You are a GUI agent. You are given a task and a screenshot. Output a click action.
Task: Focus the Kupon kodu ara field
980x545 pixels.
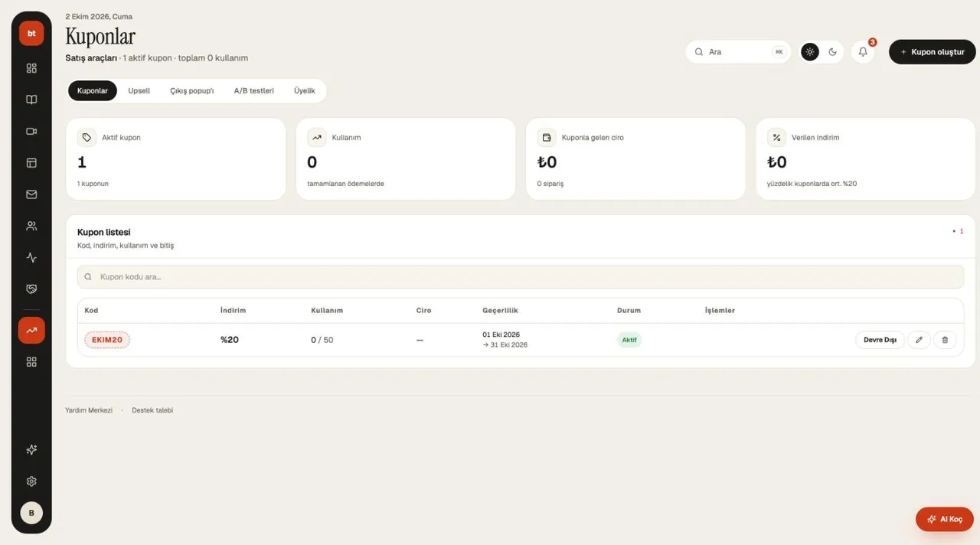(521, 276)
